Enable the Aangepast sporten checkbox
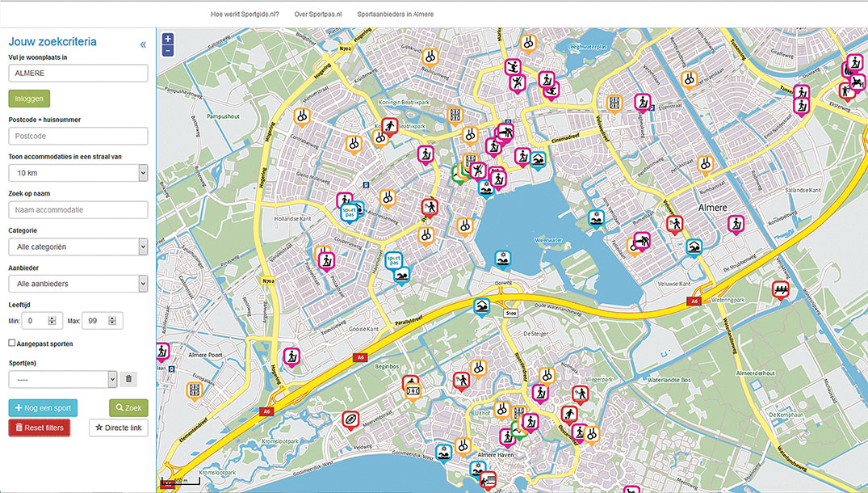868x493 pixels. click(12, 343)
